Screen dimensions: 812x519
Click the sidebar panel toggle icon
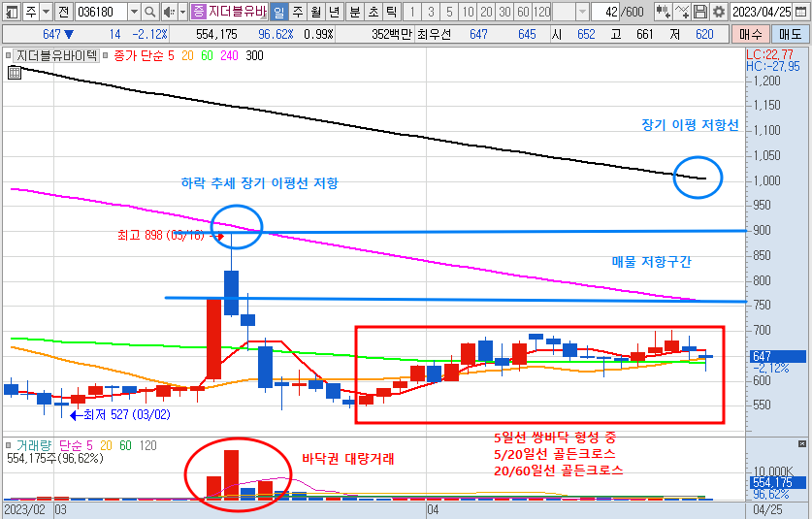(12, 12)
